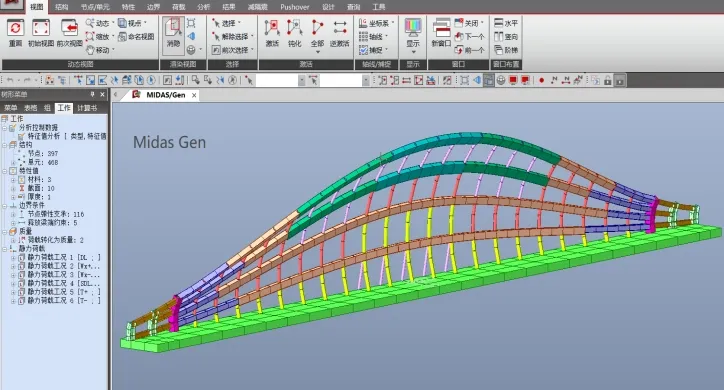Image resolution: width=724 pixels, height=390 pixels.
Task: Select 静力荷载工况 4 [SDL] tree item
Action: pos(64,283)
